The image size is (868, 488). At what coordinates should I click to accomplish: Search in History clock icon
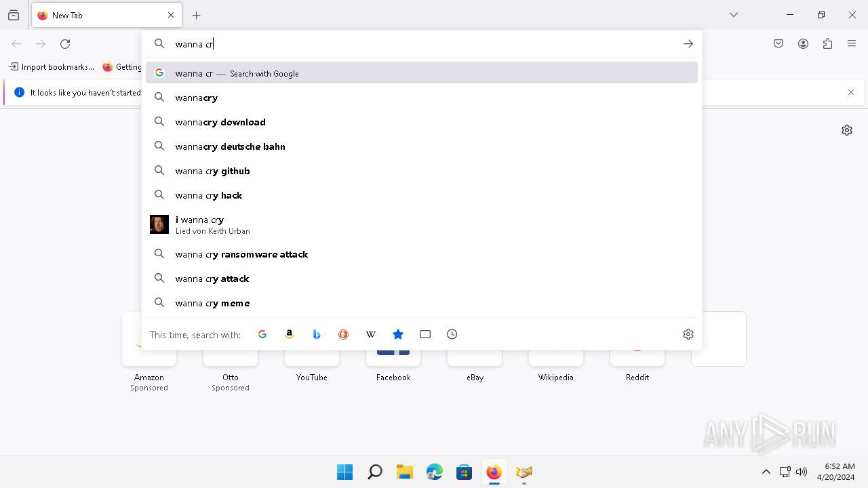pyautogui.click(x=452, y=334)
